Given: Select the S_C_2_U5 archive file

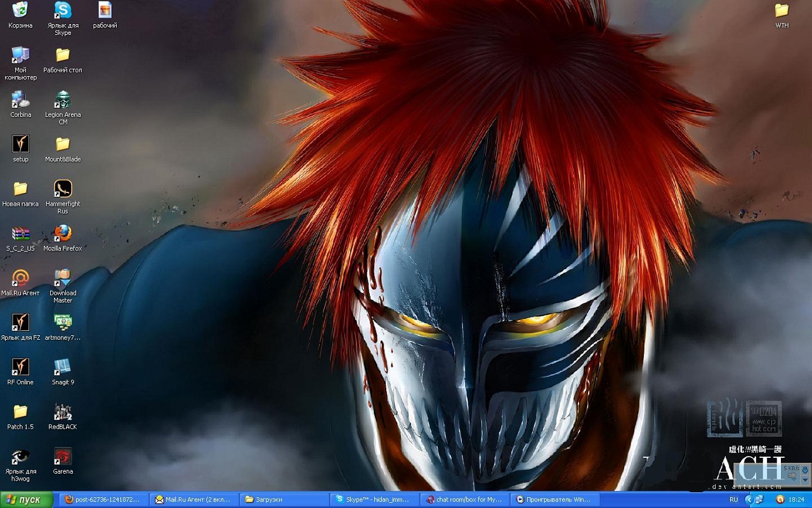Looking at the screenshot, I should [x=20, y=234].
